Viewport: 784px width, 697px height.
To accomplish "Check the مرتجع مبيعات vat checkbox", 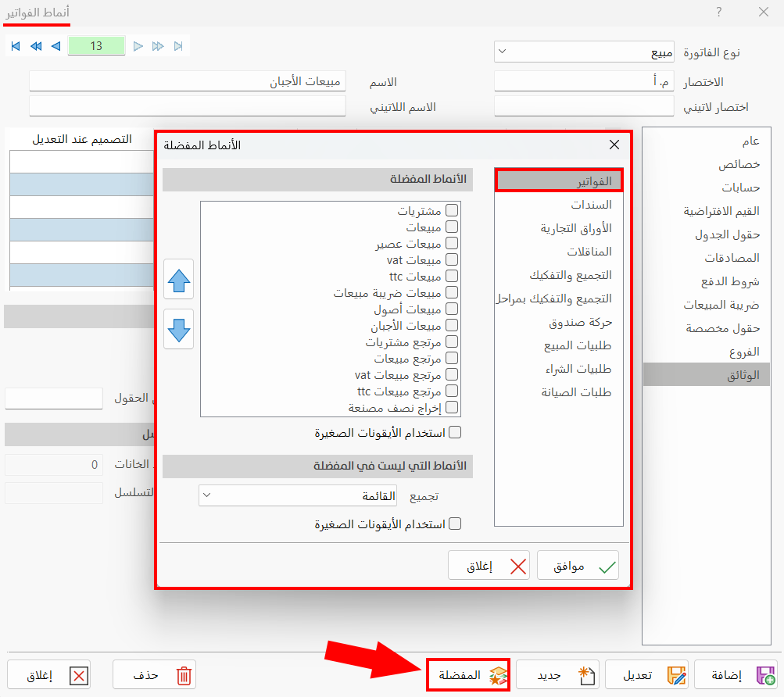I will [452, 374].
